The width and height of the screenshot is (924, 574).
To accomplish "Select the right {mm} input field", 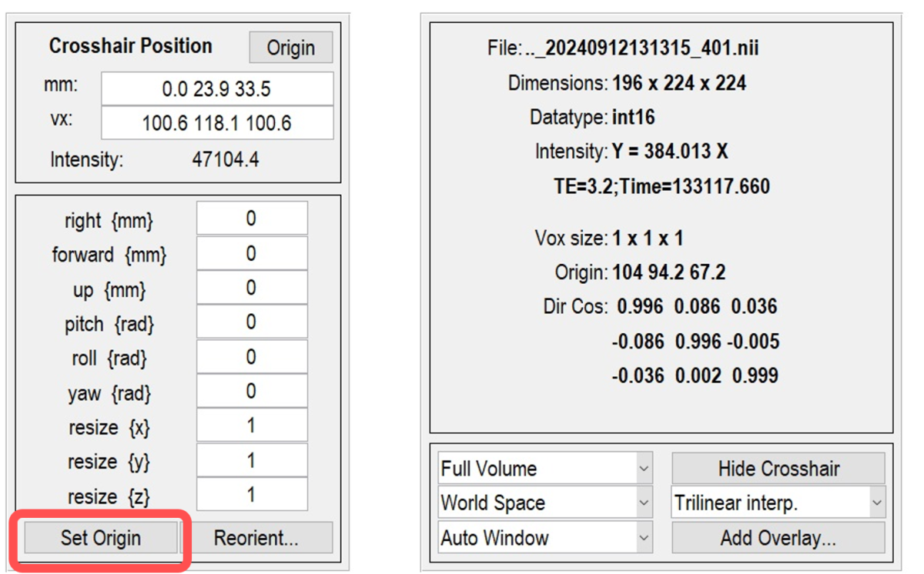I will 252,219.
